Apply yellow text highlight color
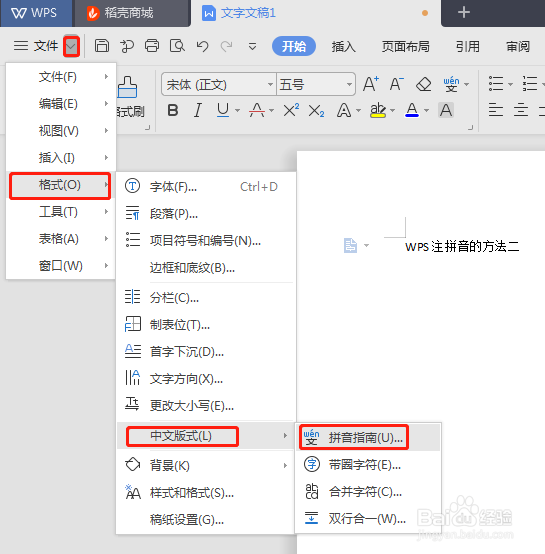 [x=378, y=110]
